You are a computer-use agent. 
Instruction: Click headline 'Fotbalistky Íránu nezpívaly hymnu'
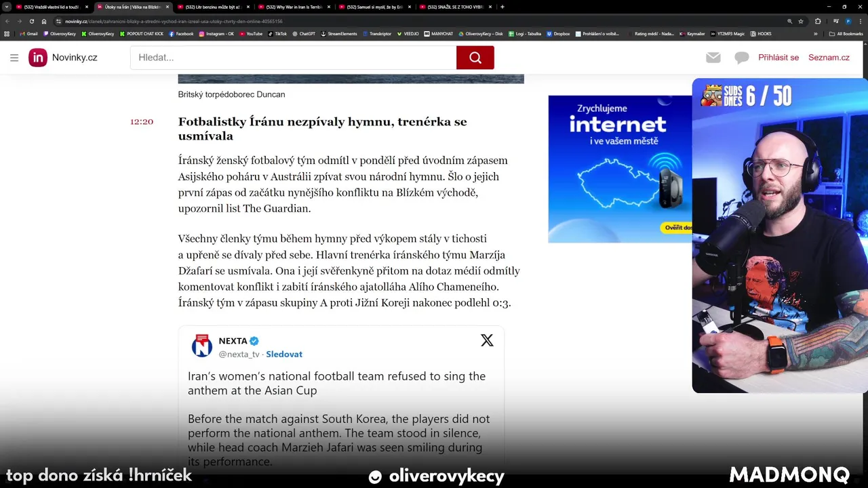pyautogui.click(x=322, y=129)
